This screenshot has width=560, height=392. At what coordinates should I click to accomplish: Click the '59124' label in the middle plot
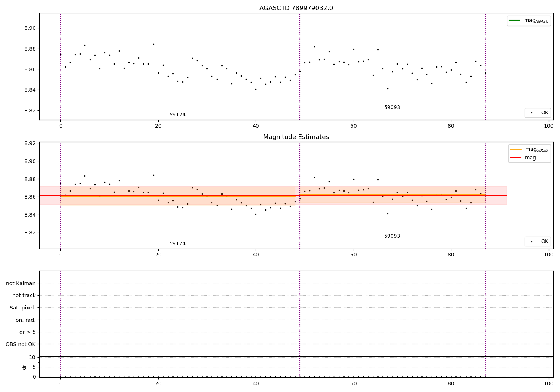(177, 244)
